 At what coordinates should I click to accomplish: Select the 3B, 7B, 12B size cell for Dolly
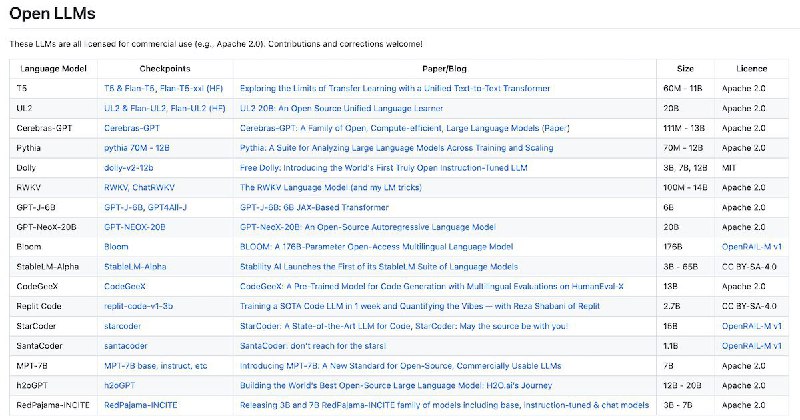coord(685,168)
